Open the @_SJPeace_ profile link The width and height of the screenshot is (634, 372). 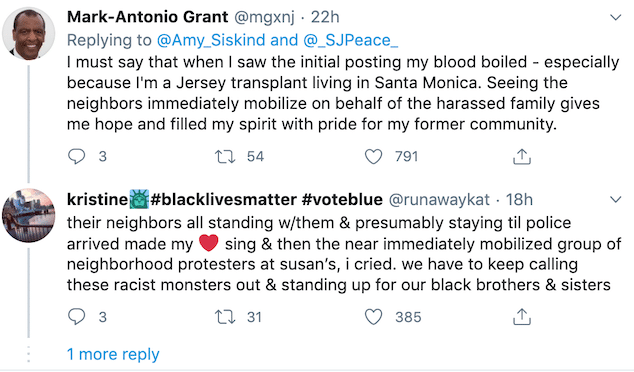tap(350, 40)
